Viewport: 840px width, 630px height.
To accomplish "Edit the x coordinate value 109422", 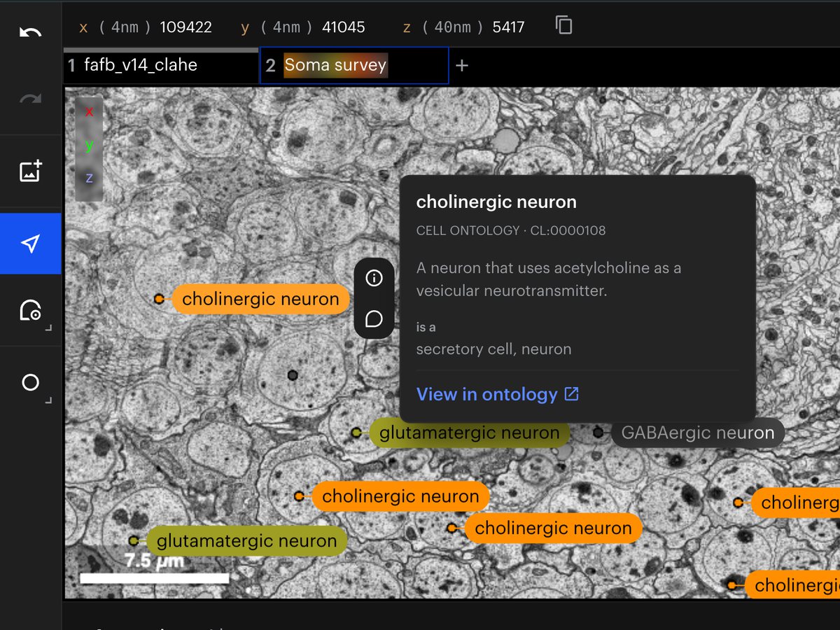I will click(185, 27).
